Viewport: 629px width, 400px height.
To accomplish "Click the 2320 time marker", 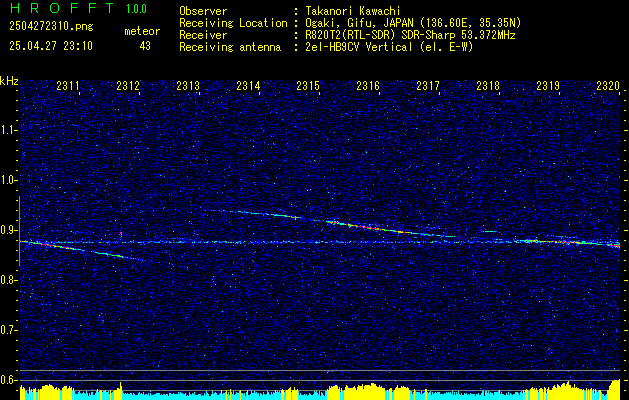I will [608, 85].
